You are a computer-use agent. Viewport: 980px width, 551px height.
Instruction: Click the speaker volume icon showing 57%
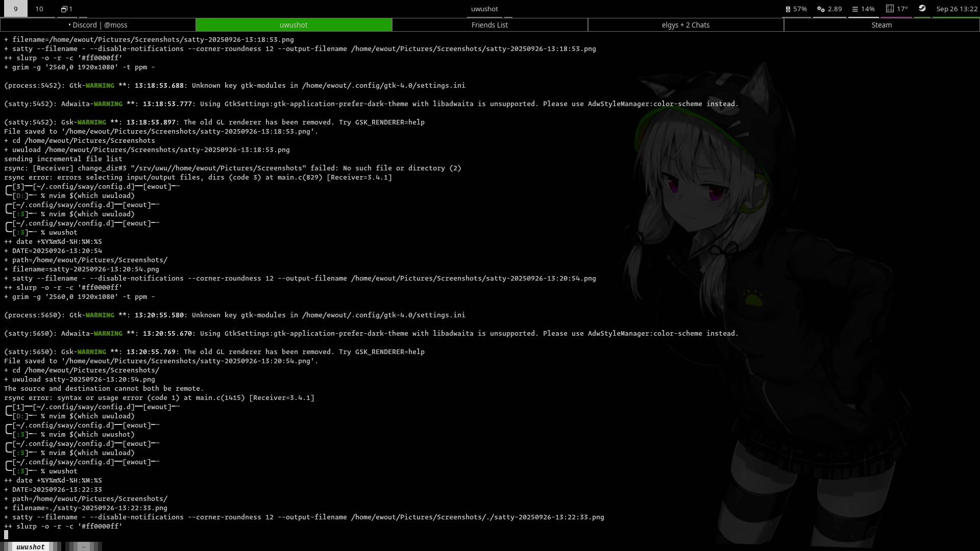788,9
